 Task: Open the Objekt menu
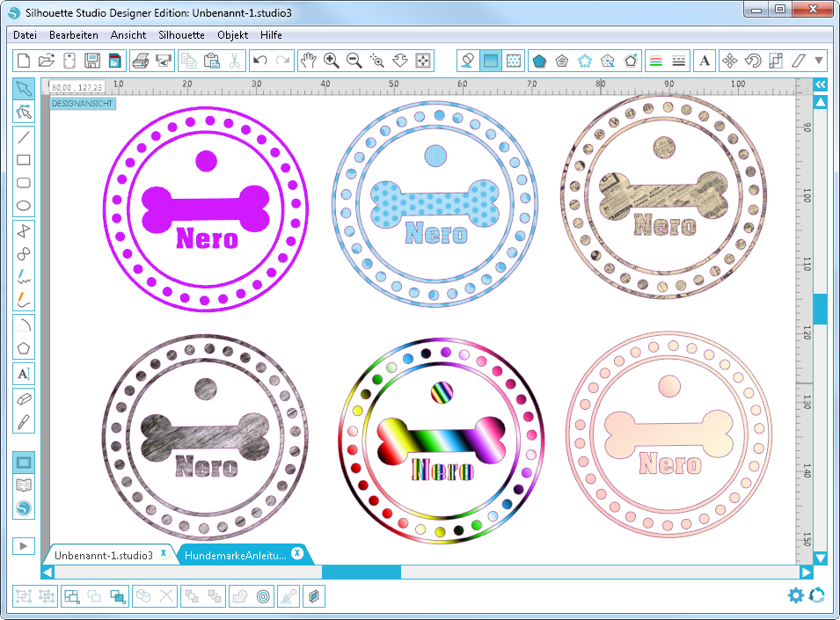(x=232, y=35)
